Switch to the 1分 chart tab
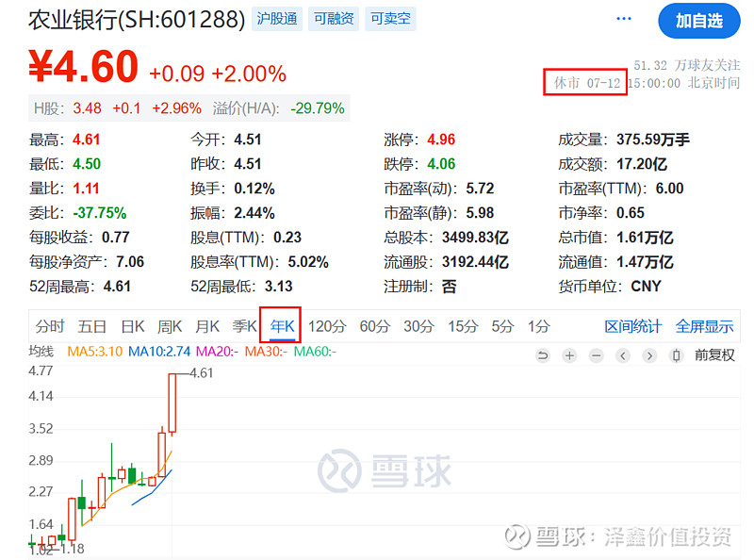This screenshot has width=754, height=560. [x=538, y=326]
